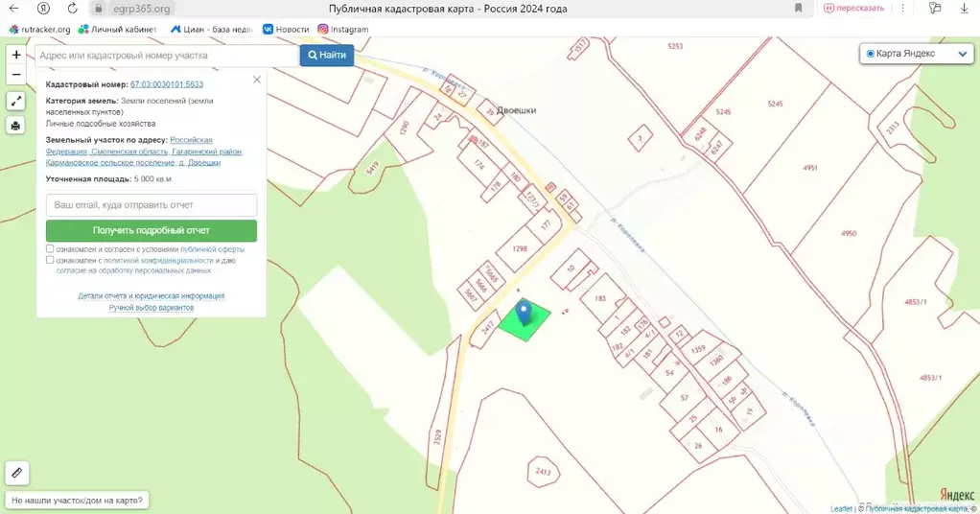Click parcel 57 on the map
The image size is (980, 514).
pyautogui.click(x=684, y=398)
